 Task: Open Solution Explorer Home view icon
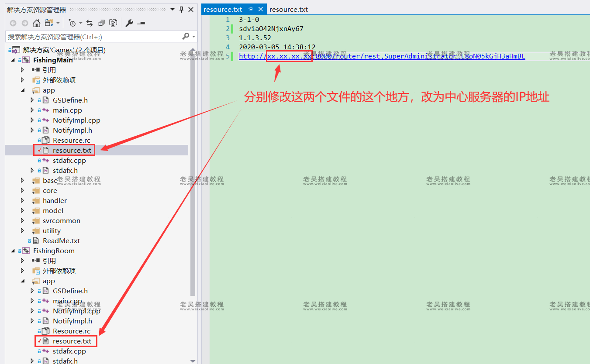37,23
